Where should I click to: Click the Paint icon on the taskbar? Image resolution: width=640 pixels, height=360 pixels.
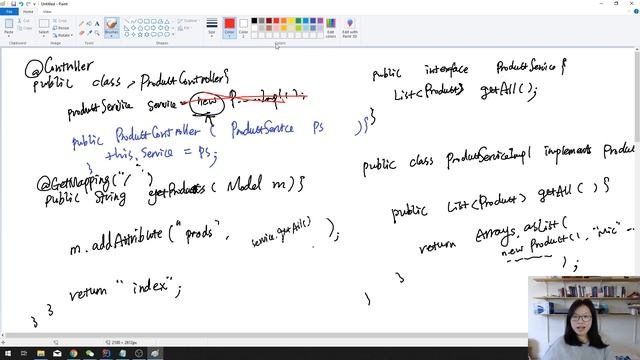[x=155, y=353]
